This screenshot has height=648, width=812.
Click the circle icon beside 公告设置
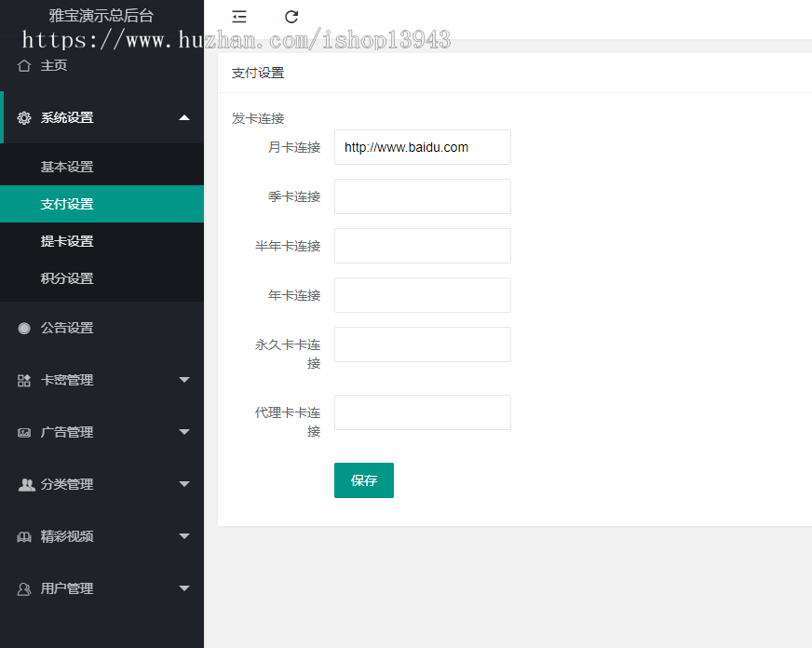(22, 328)
